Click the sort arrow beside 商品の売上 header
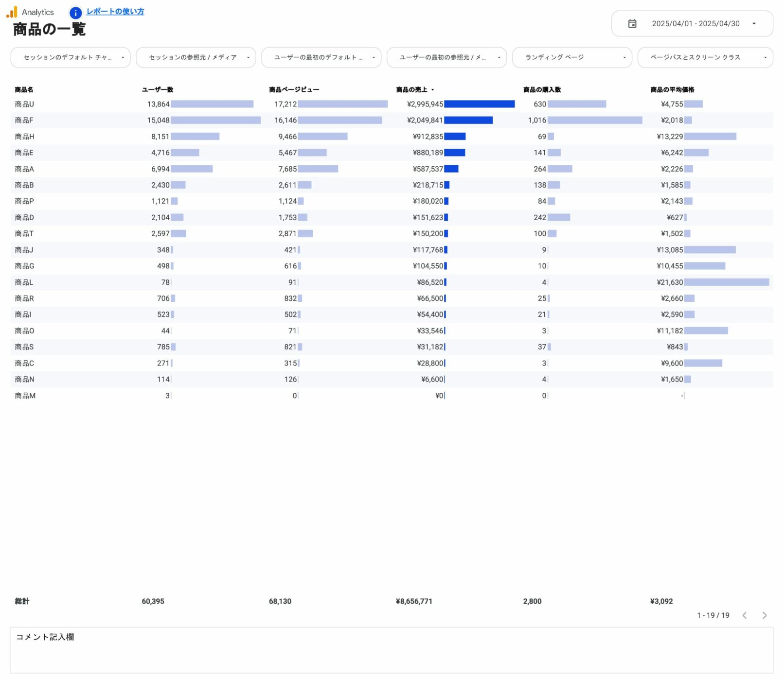This screenshot has width=784, height=679. click(432, 90)
